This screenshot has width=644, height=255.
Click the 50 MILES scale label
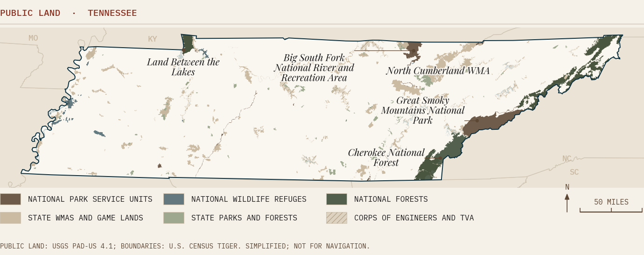point(611,202)
